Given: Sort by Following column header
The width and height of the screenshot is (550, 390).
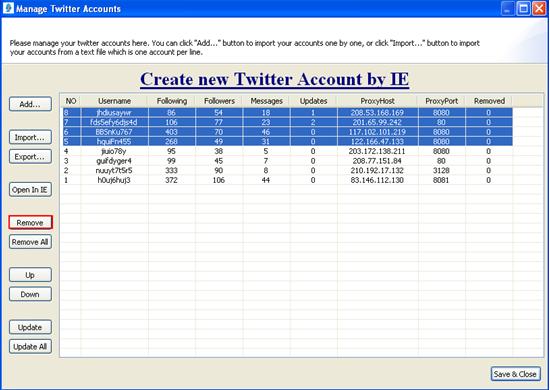Looking at the screenshot, I should coord(172,101).
